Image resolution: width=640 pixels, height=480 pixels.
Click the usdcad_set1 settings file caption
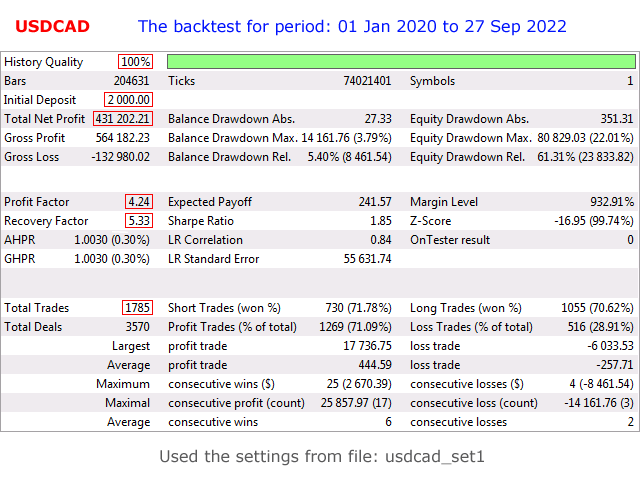[319, 456]
